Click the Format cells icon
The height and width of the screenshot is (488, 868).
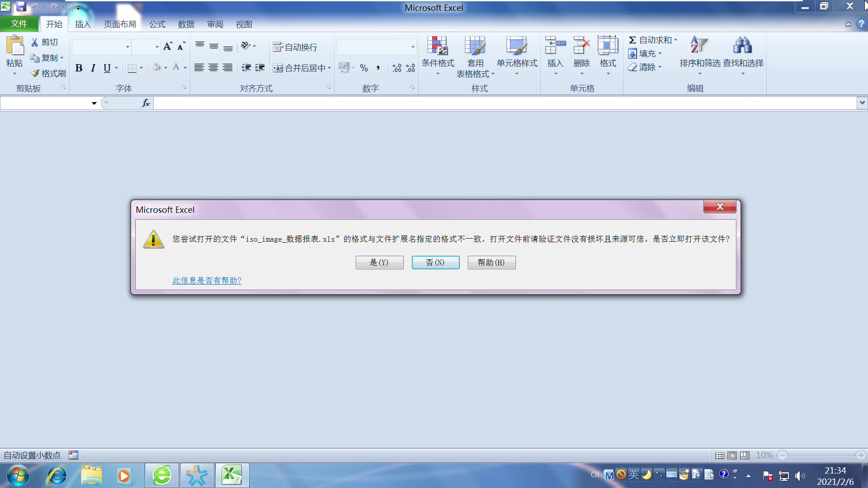[608, 46]
